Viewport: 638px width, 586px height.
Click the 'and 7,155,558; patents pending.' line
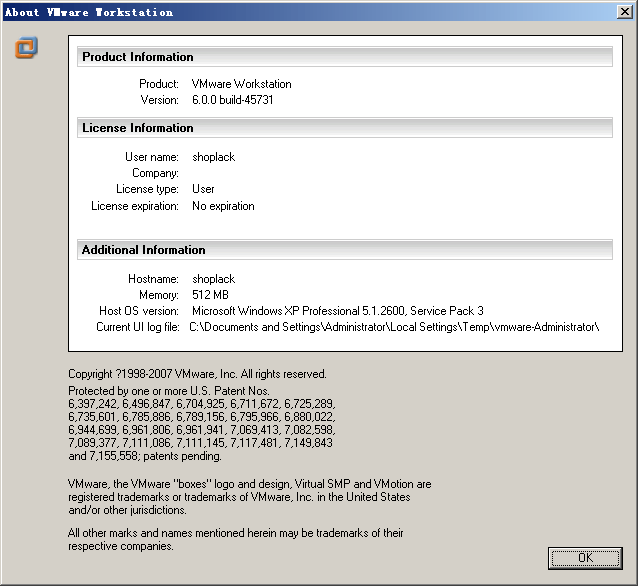[145, 456]
